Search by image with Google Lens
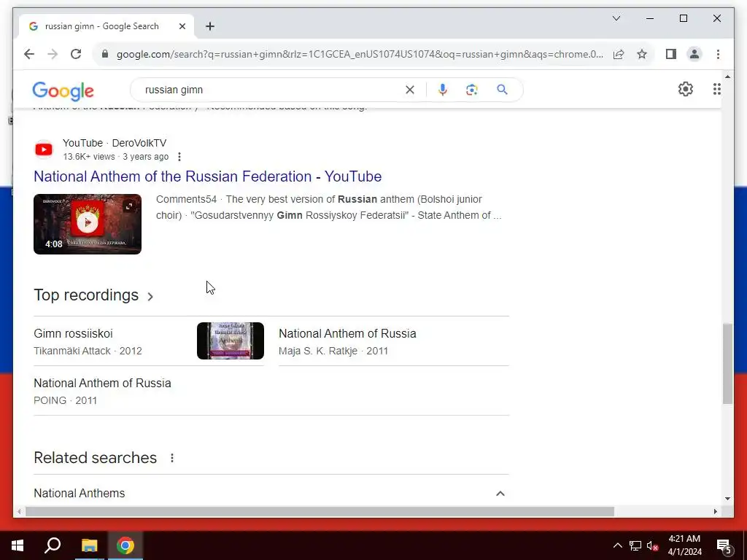Viewport: 747px width, 560px height. (x=472, y=90)
